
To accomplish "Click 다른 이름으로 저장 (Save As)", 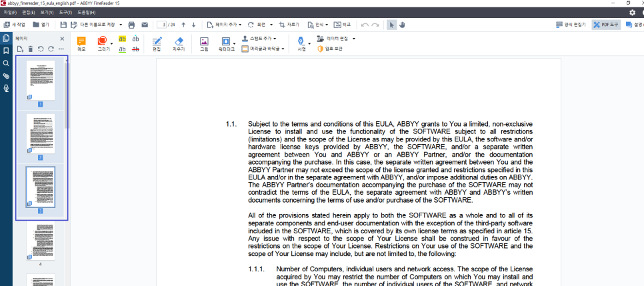I will [93, 25].
